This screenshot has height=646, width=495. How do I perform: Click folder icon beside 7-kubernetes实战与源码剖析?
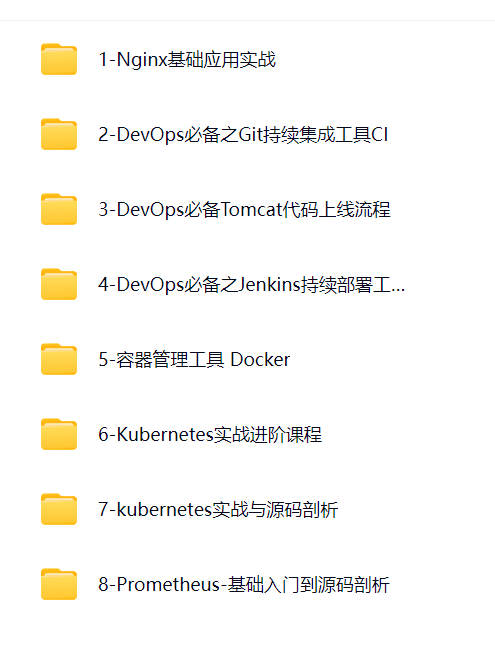pos(59,509)
